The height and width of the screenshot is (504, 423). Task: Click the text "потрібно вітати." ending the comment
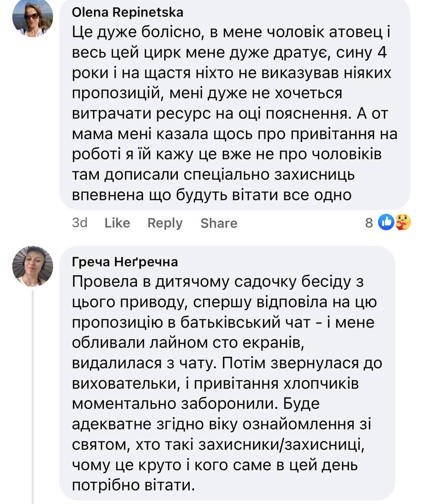pos(133,485)
